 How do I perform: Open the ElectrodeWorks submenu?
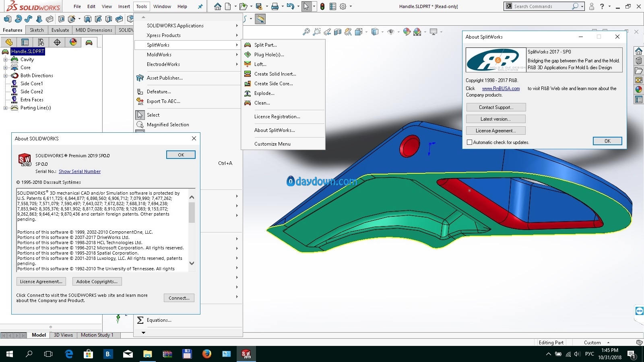click(188, 64)
